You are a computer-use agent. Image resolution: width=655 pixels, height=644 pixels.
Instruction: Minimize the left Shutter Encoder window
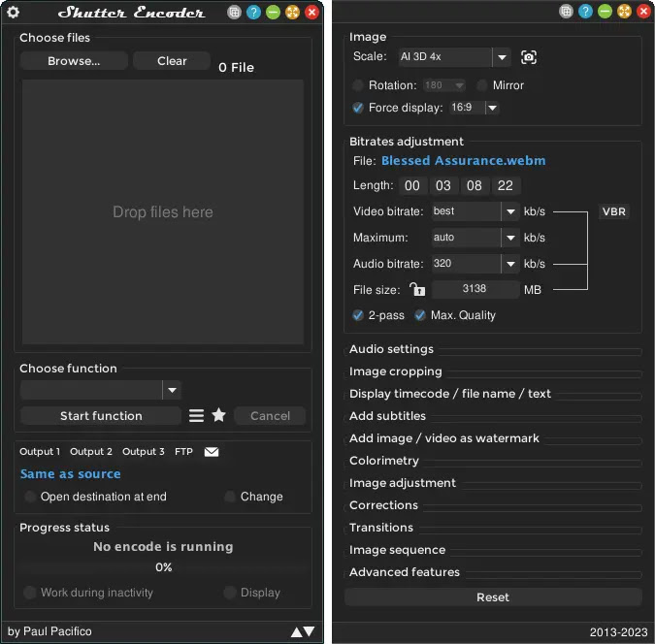point(273,12)
